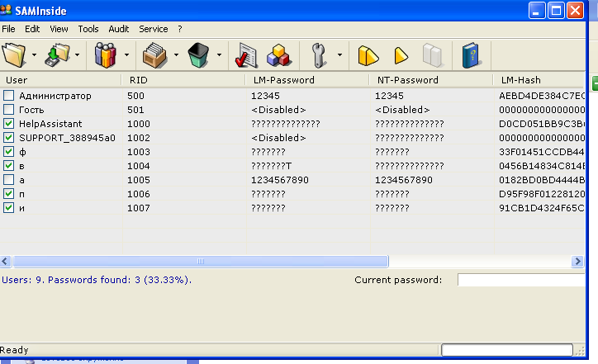Click the single yellow play-shaped icon
This screenshot has height=364, width=598.
[401, 55]
